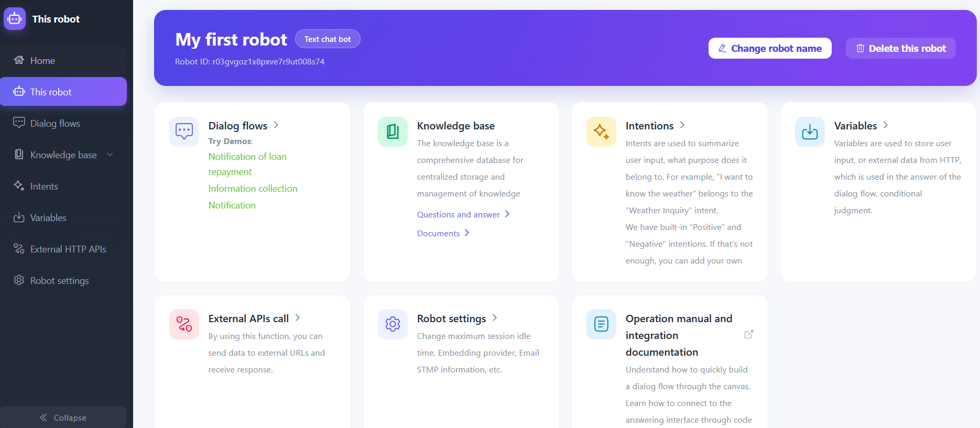This screenshot has height=428, width=980.
Task: Click the Operation manual document icon
Action: coord(601,324)
